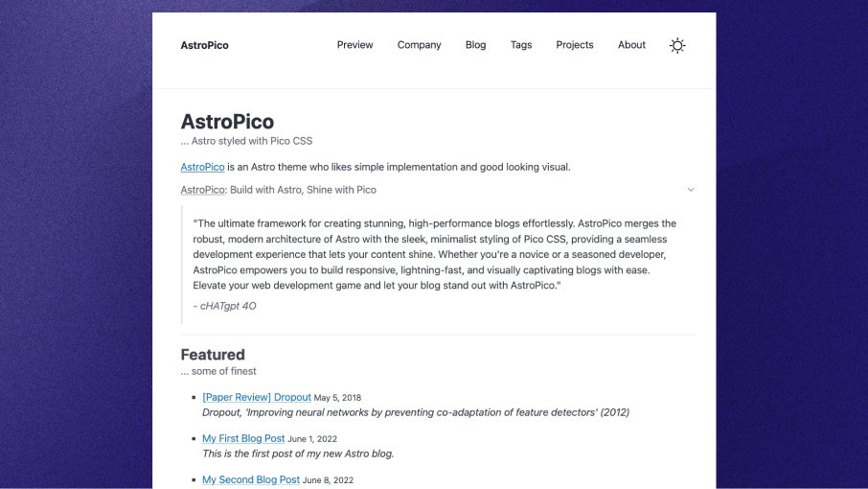Click the '... some of finest' subtitle
868x489 pixels.
point(218,371)
